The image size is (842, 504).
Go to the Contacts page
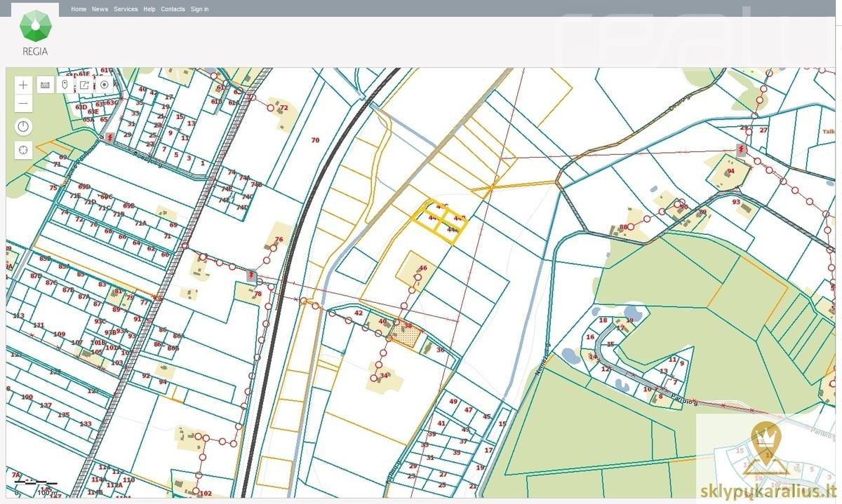tap(173, 9)
